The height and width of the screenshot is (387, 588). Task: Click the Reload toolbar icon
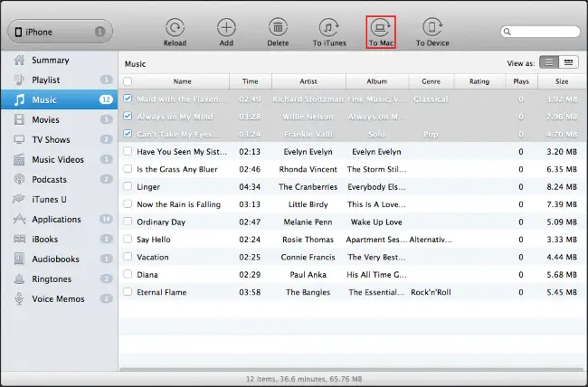[x=175, y=28]
